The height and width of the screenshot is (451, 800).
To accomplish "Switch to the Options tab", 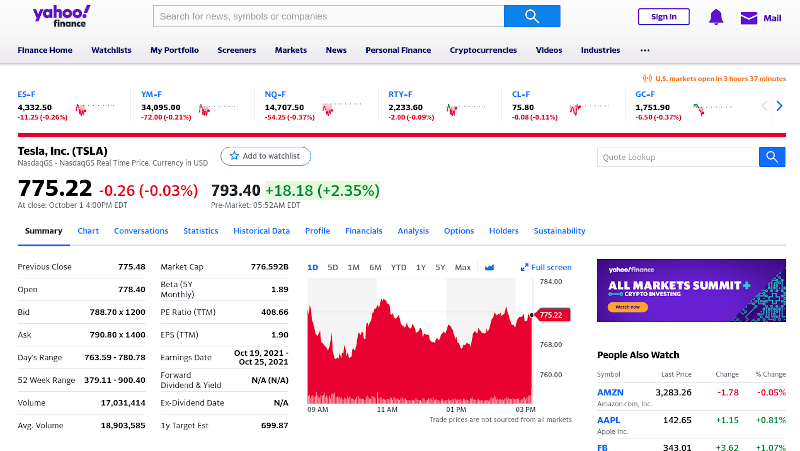I will point(459,231).
